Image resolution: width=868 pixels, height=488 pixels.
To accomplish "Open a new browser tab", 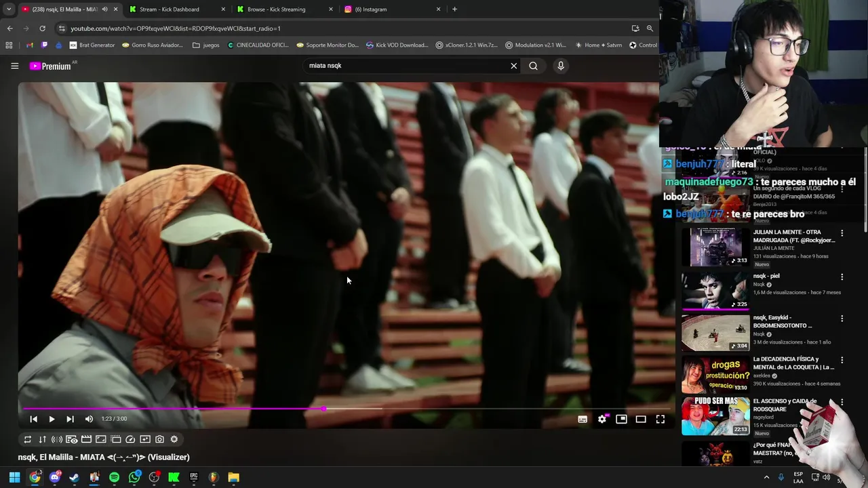I will click(x=454, y=9).
